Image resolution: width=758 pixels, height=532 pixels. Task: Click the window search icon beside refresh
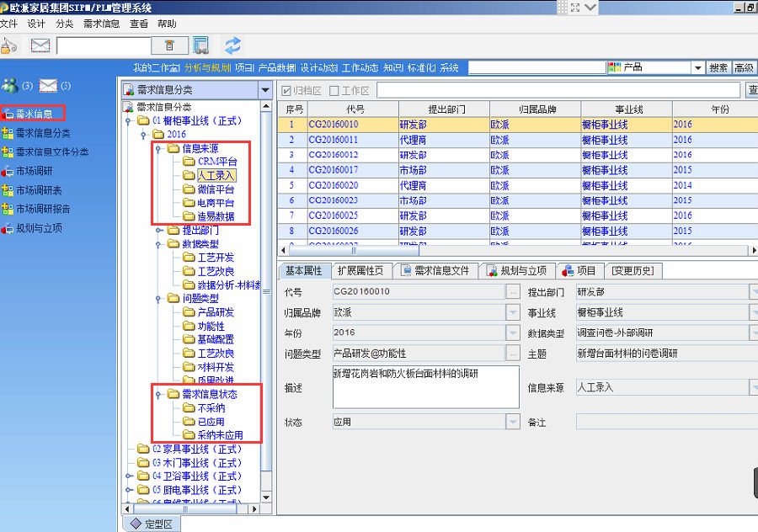pyautogui.click(x=200, y=45)
